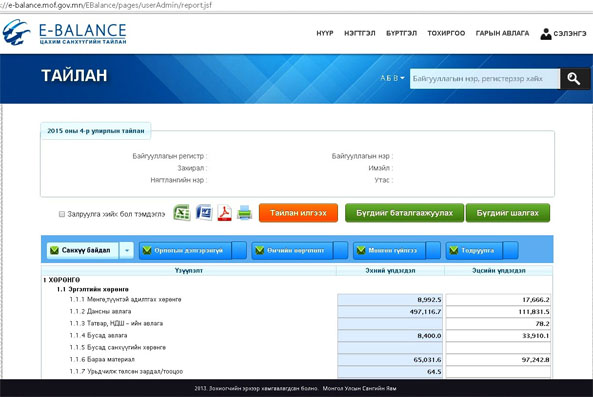Viewport: 593px width, 397px height.
Task: Click row label 1.1.4 Бусад авлага
Action: coord(98,335)
